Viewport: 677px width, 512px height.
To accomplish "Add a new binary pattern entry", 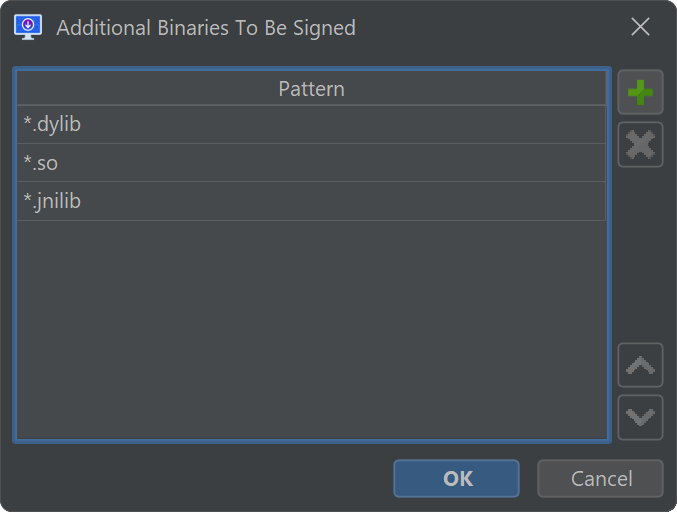I will 640,93.
